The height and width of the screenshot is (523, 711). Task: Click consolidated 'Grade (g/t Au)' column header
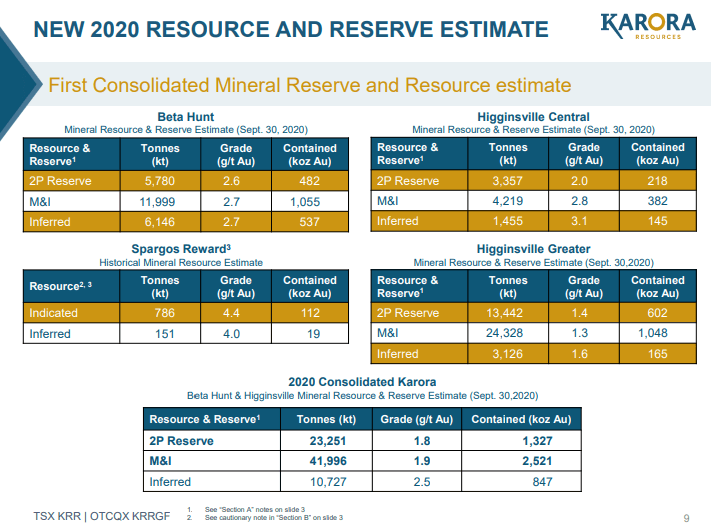click(417, 419)
